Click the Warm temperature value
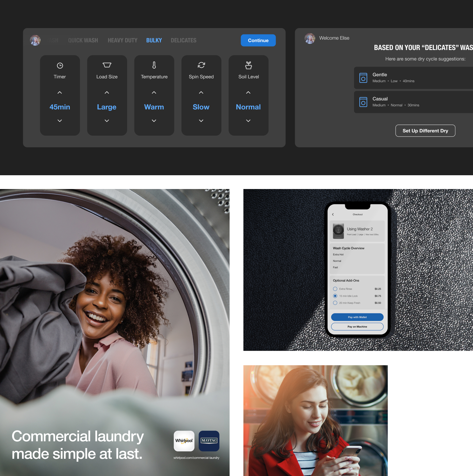 154,107
